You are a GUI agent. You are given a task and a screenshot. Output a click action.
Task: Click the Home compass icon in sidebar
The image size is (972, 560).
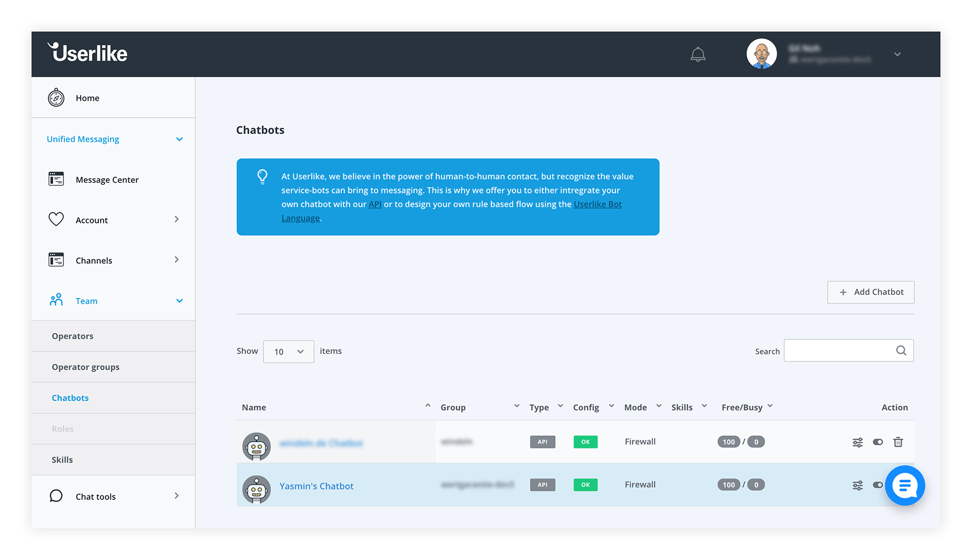tap(55, 97)
